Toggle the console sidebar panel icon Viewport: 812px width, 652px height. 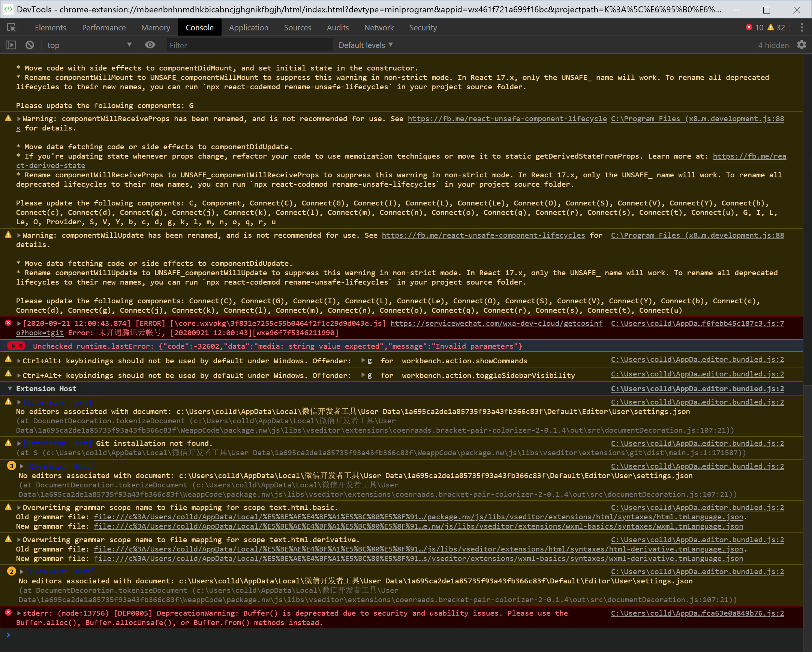click(x=10, y=45)
